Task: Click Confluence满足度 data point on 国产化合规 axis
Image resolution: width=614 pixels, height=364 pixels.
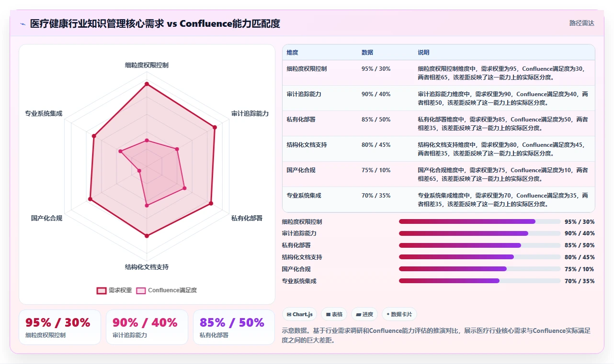Action: pos(139,170)
